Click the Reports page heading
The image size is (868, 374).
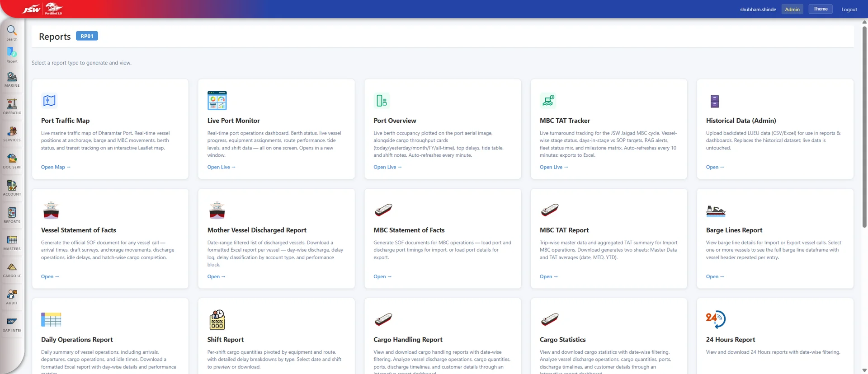pos(55,37)
